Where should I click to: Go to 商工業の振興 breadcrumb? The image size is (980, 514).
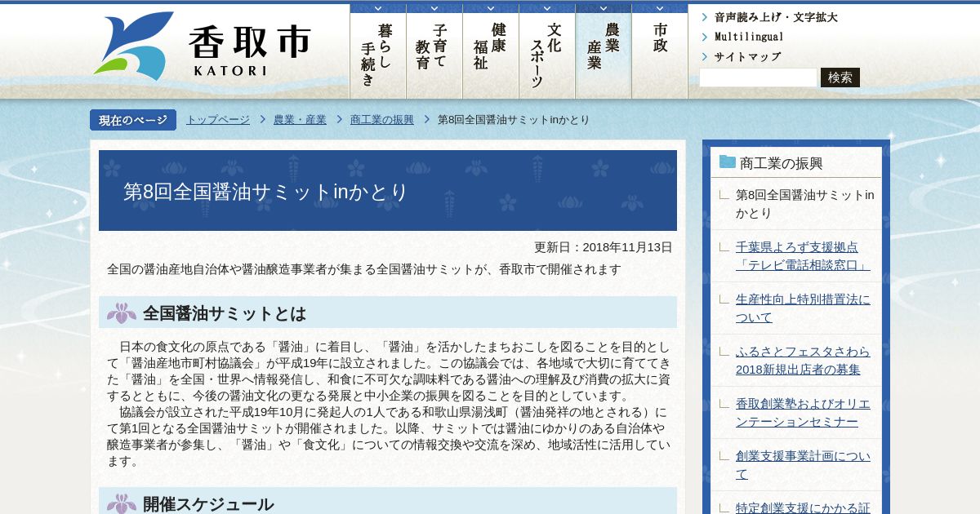[x=382, y=120]
